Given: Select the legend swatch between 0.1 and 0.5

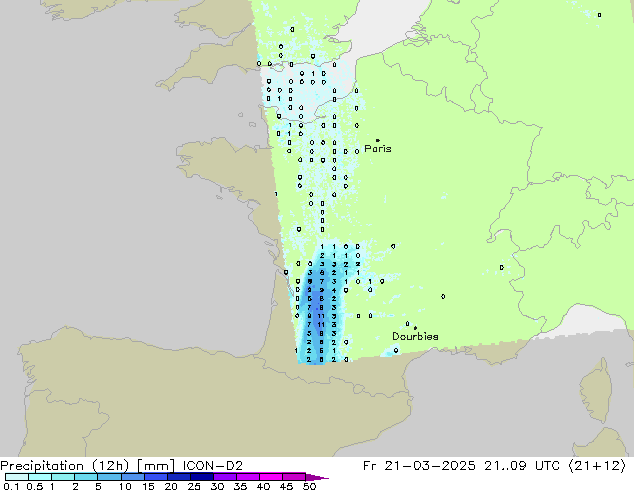Looking at the screenshot, I should (x=17, y=477).
